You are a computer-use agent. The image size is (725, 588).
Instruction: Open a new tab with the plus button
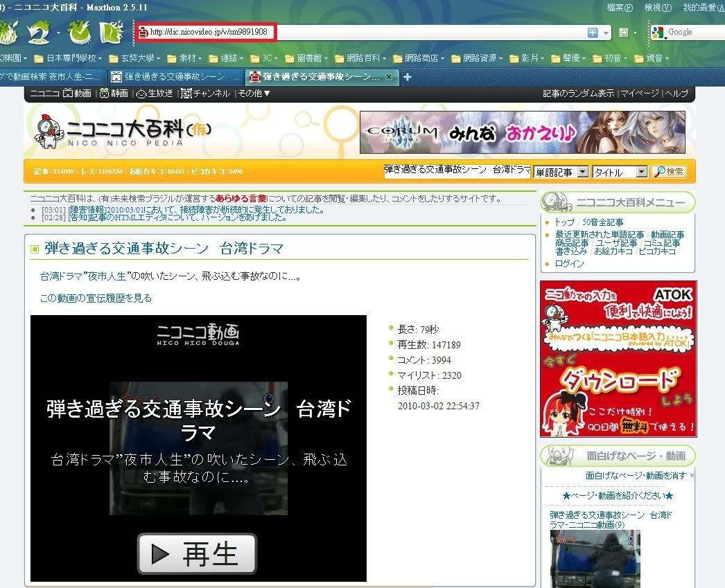click(408, 77)
